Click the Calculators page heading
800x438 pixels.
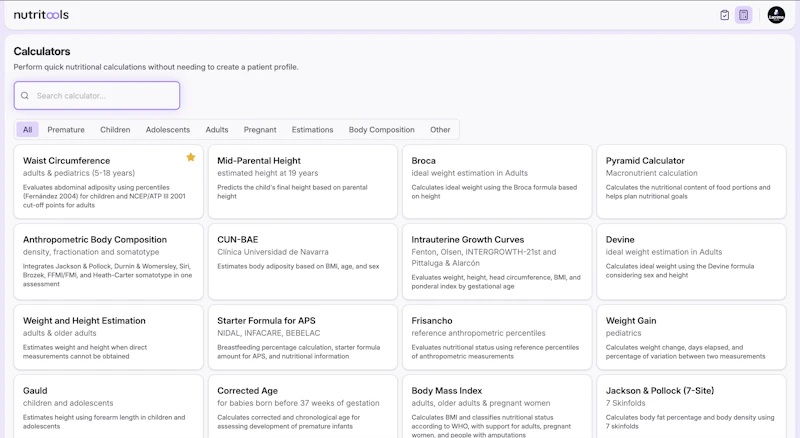pyautogui.click(x=42, y=51)
